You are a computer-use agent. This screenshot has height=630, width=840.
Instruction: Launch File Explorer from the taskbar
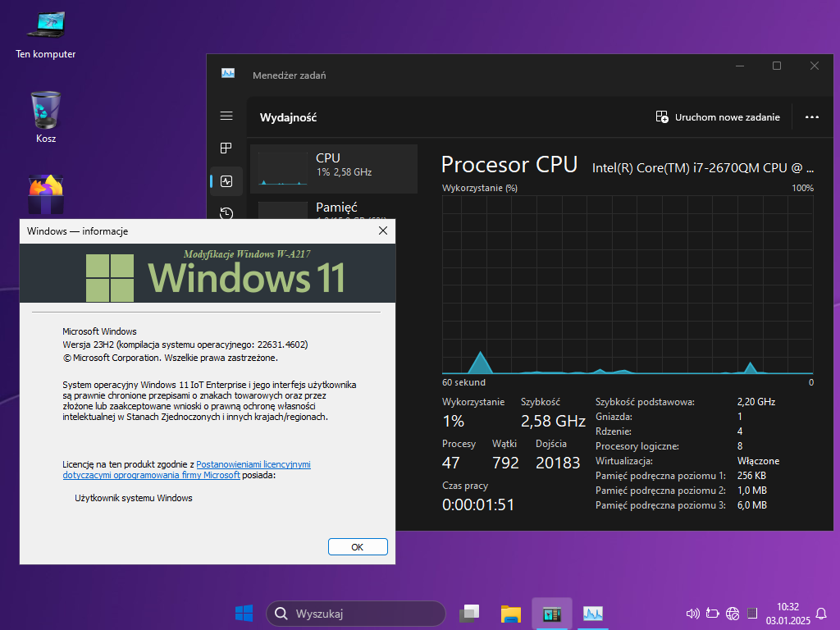pos(511,614)
